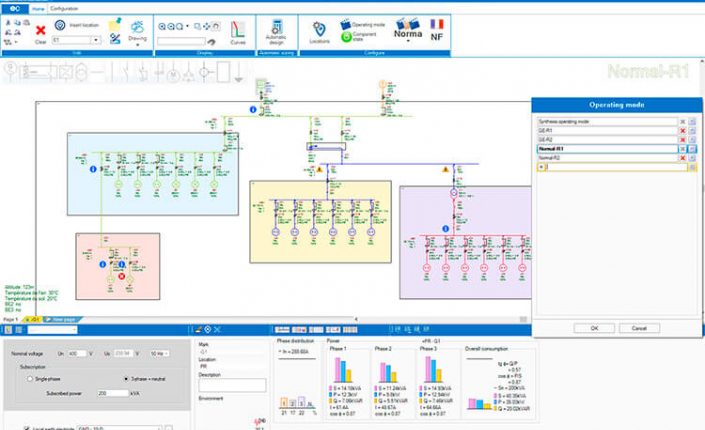
Task: Click the location pin in bottom toolbar
Action: (208, 330)
